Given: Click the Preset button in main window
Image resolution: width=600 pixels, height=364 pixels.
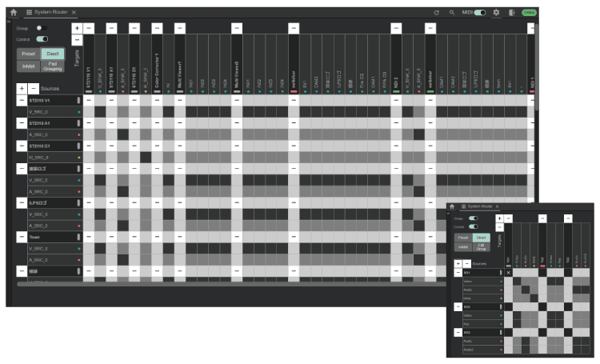Looking at the screenshot, I should point(28,54).
